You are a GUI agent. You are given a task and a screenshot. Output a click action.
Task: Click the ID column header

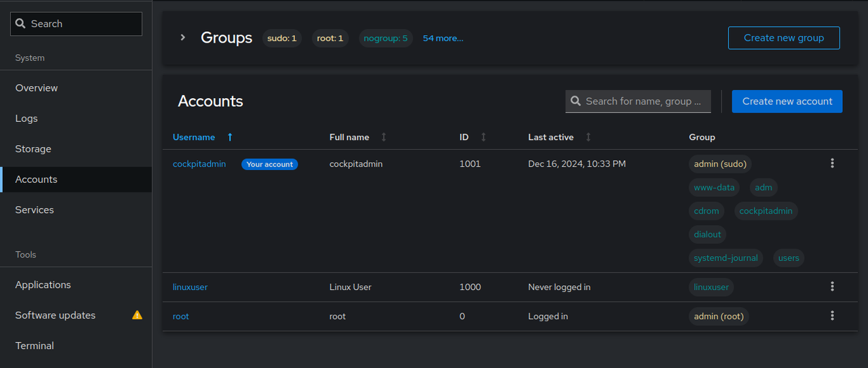tap(464, 137)
